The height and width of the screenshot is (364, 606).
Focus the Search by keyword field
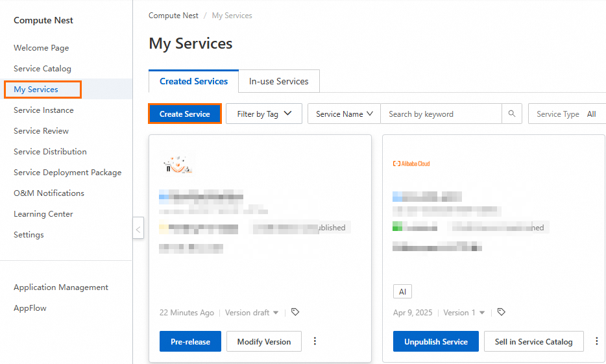(x=441, y=114)
